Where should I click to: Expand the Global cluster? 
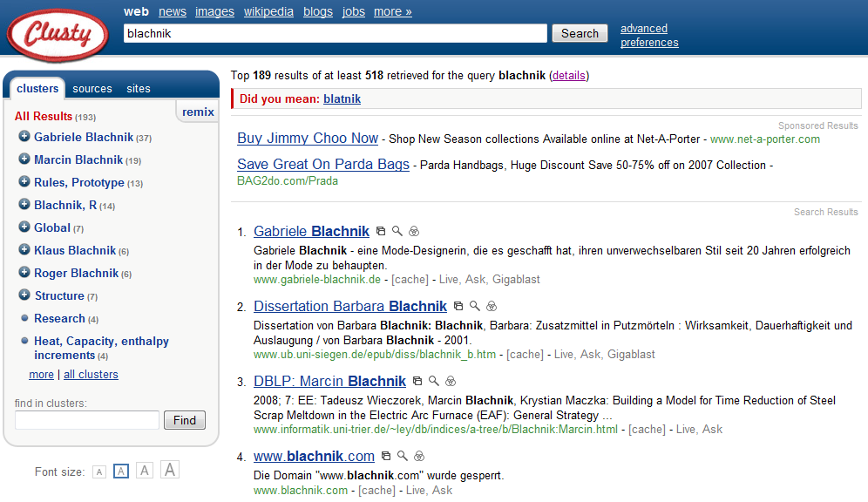click(24, 227)
